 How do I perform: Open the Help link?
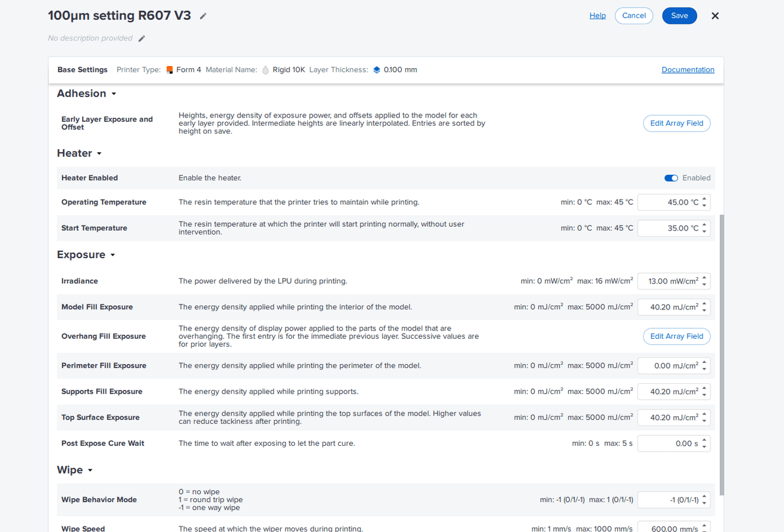[597, 16]
